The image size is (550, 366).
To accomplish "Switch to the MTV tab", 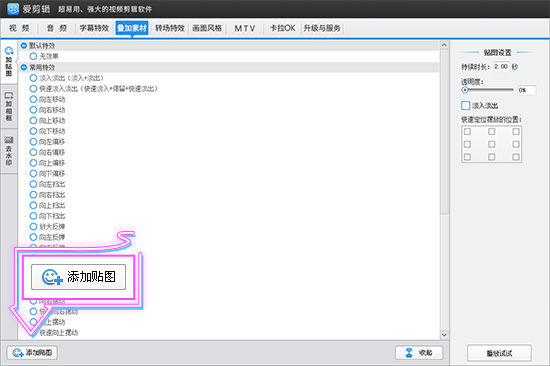I will pyautogui.click(x=245, y=28).
